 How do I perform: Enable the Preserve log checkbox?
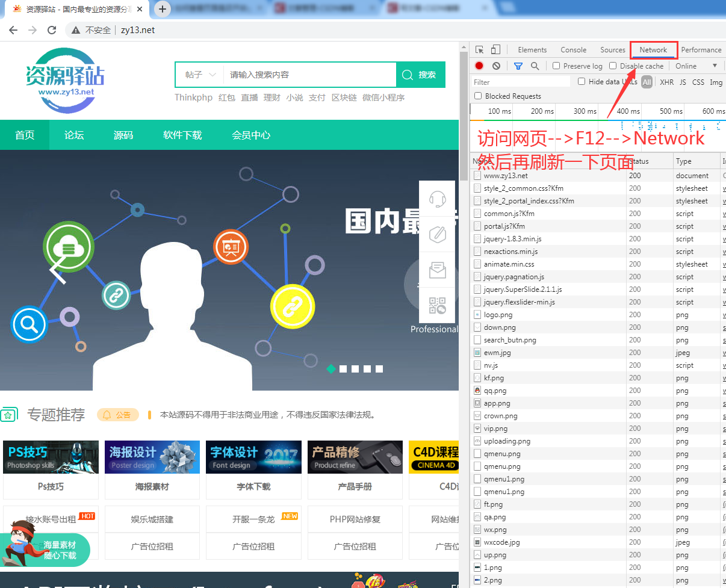click(x=556, y=66)
